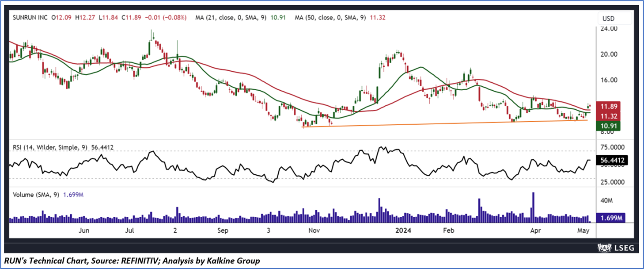Click the Jul date axis label

[129, 231]
